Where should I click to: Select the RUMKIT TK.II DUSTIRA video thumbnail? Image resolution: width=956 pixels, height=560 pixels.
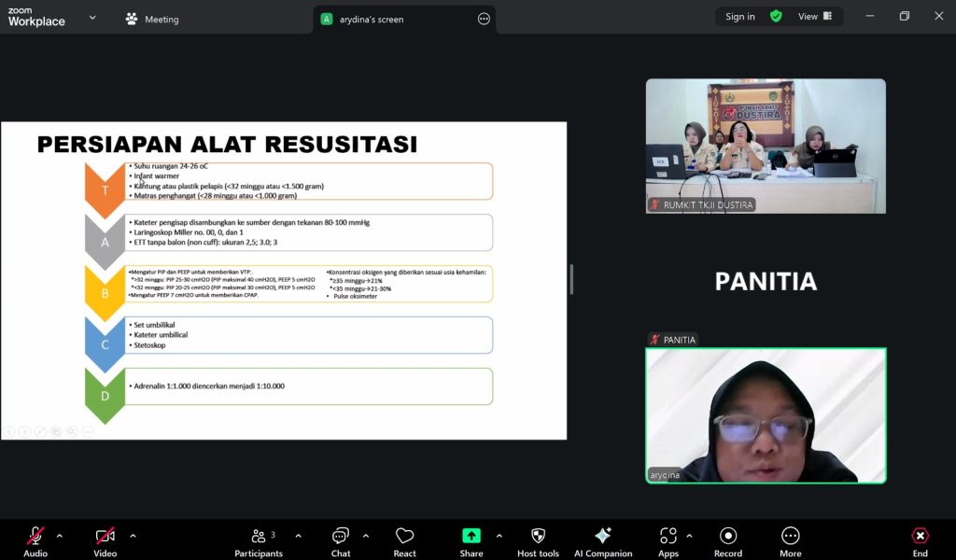pos(766,145)
